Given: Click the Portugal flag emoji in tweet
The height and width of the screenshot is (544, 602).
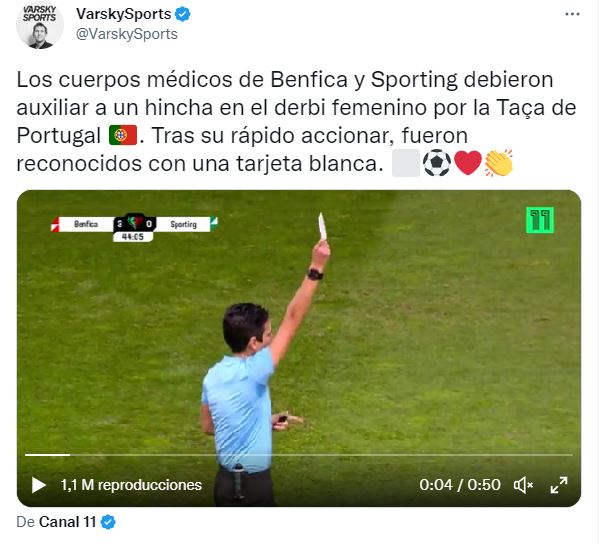Looking at the screenshot, I should (123, 135).
